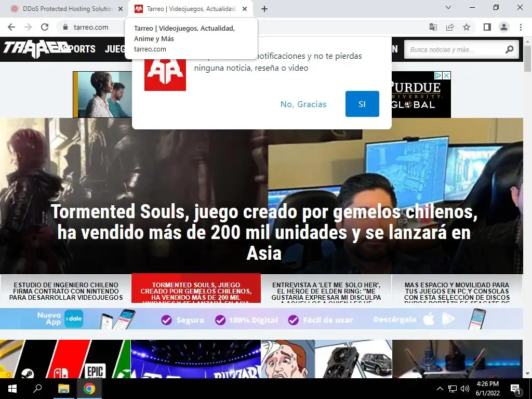Decline notifications with No, Gracias
Image resolution: width=532 pixels, height=399 pixels.
point(303,104)
